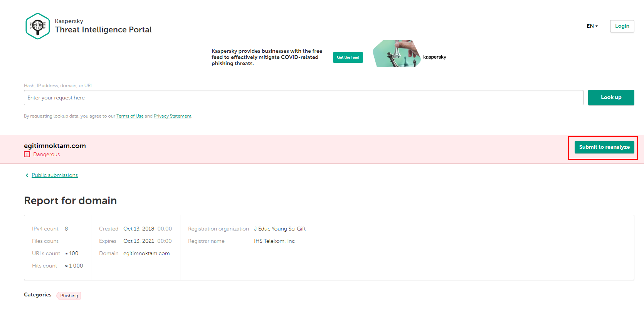
Task: Focus the request lookup input field
Action: tap(304, 98)
